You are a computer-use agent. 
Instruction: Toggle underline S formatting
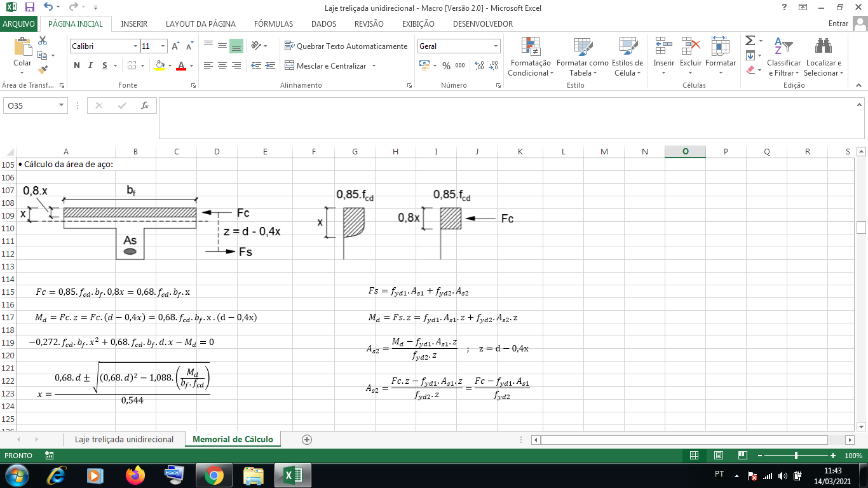click(104, 65)
